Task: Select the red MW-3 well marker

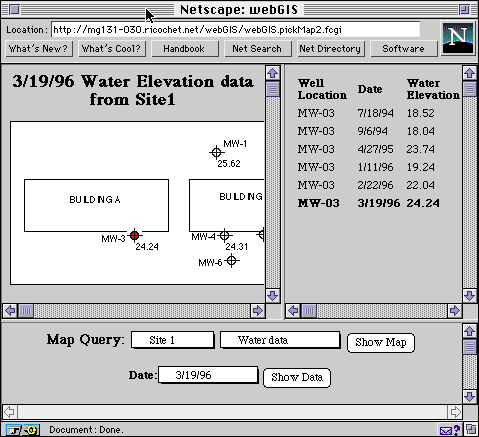Action: (x=134, y=235)
